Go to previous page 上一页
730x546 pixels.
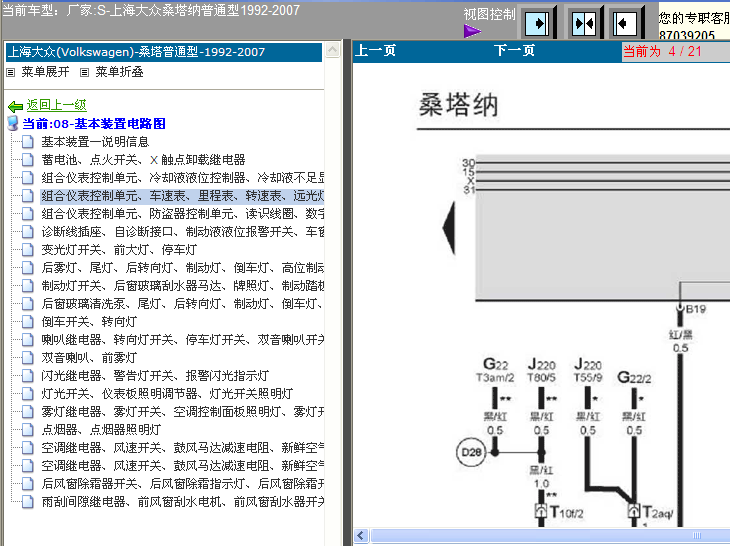click(x=375, y=50)
